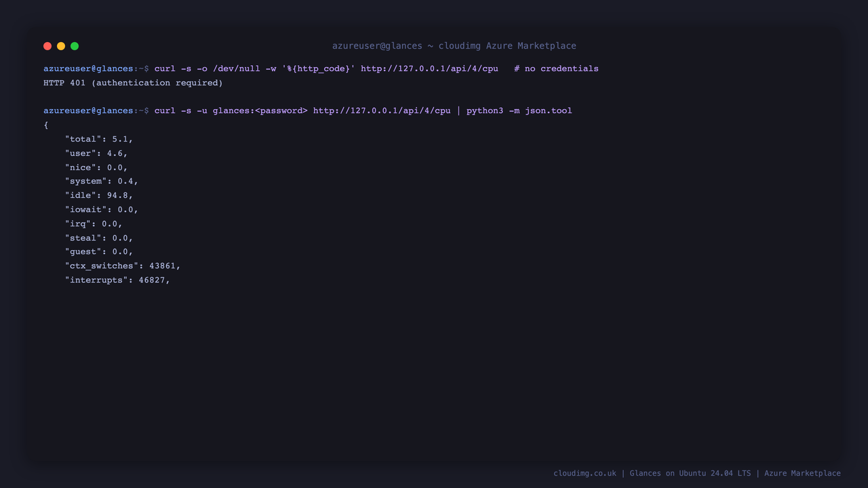Click the "# no credentials" comment
This screenshot has height=488, width=868.
click(556, 68)
